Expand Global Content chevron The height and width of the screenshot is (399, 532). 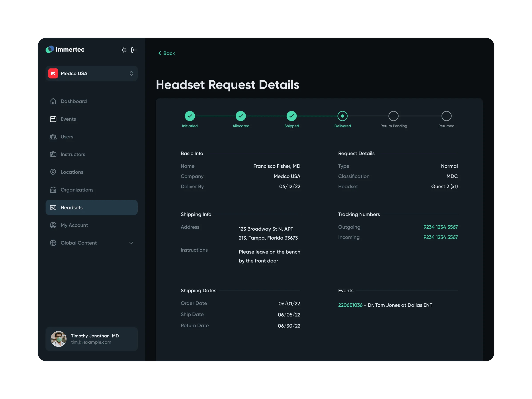click(131, 243)
